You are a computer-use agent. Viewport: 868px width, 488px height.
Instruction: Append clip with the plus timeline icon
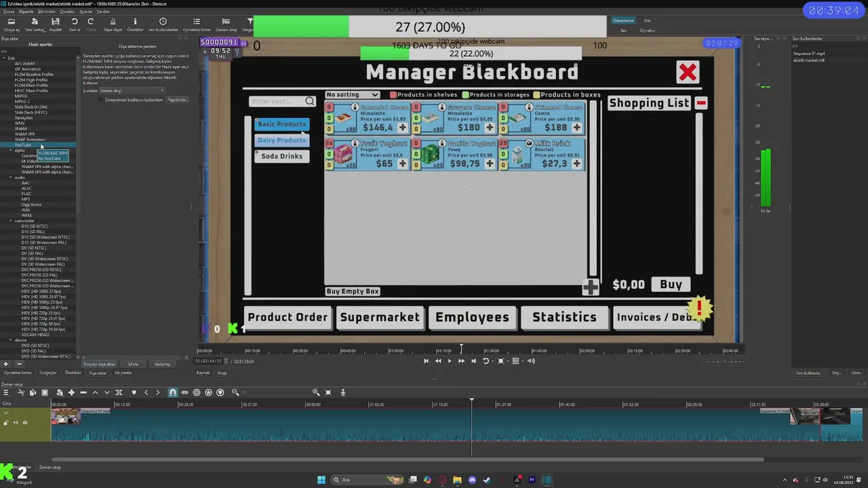[71, 392]
